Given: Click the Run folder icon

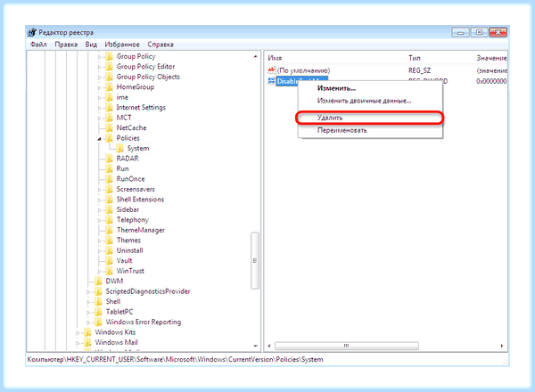Looking at the screenshot, I should point(109,169).
